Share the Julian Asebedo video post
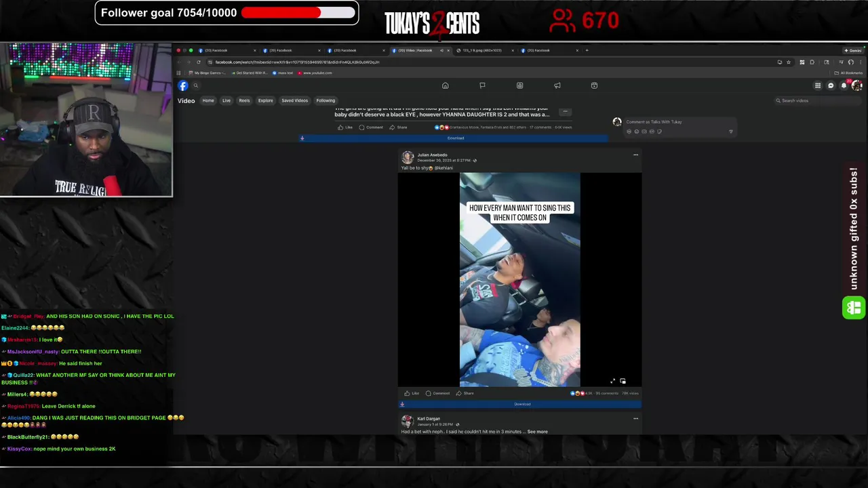The width and height of the screenshot is (868, 488). (x=465, y=393)
